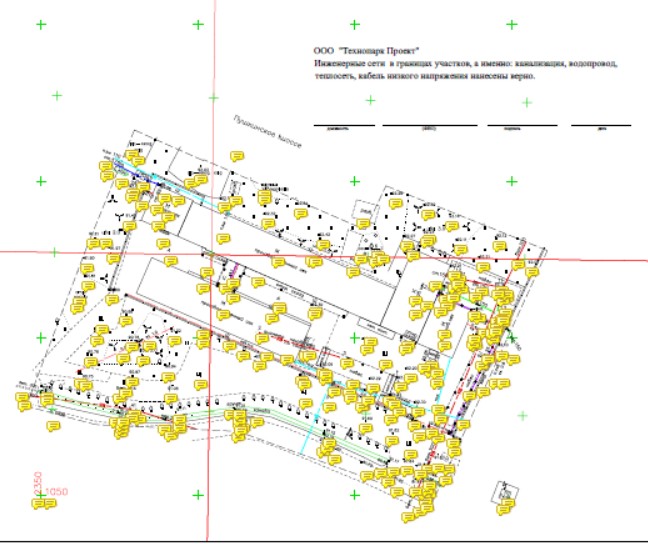Click the intersection of the red crosshair lines
This screenshot has width=648, height=544.
(x=210, y=252)
